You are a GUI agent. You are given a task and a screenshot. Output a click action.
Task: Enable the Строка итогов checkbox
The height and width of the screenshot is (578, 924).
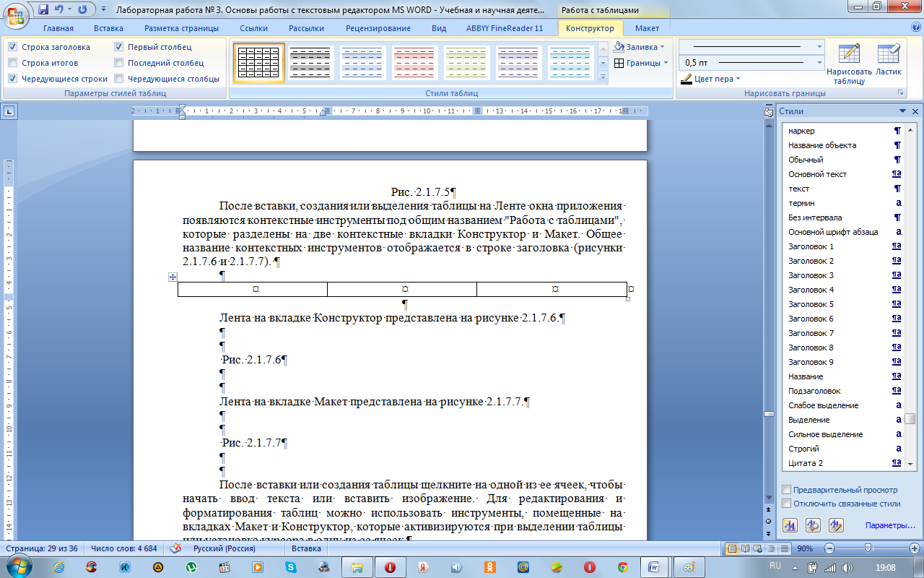click(x=13, y=63)
